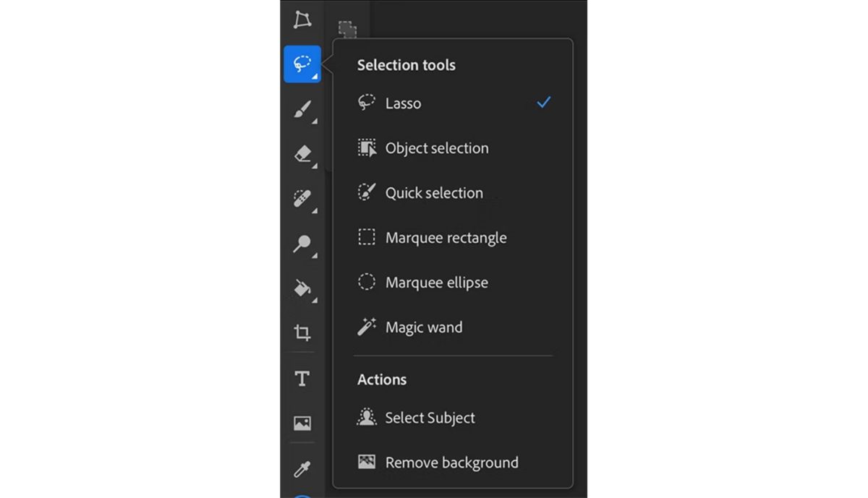
Task: Click the Place image tool icon
Action: click(x=302, y=423)
